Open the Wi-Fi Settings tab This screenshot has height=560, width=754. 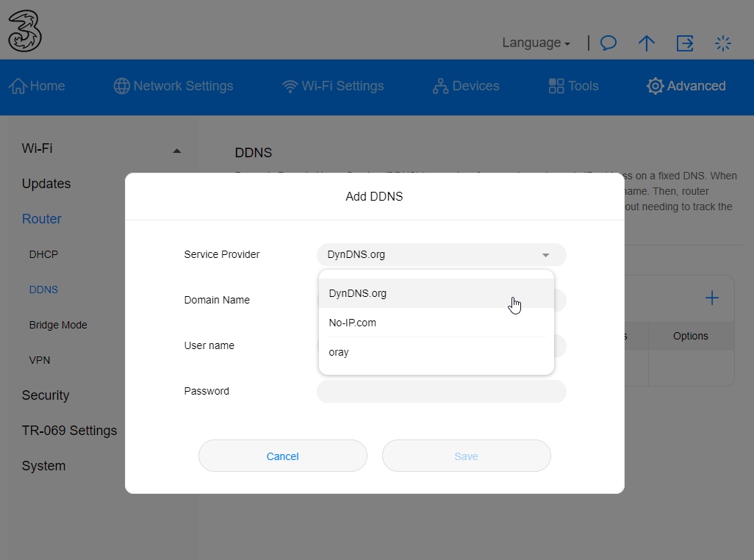333,86
